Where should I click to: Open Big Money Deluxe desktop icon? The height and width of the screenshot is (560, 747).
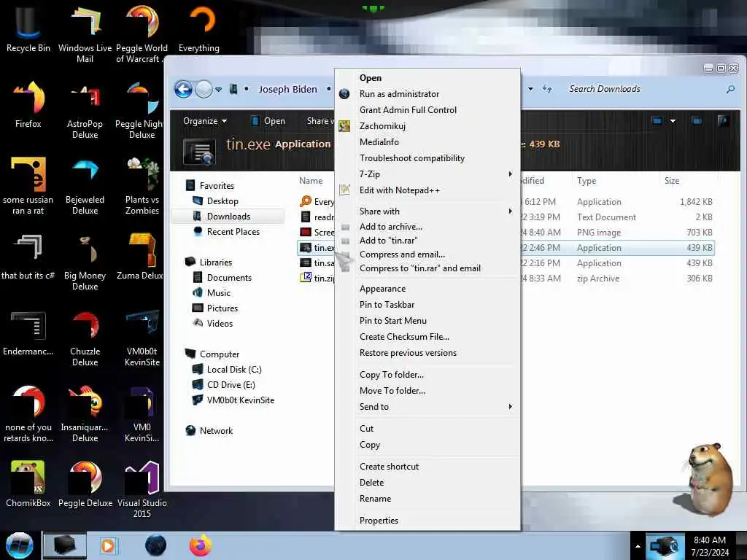(x=85, y=262)
